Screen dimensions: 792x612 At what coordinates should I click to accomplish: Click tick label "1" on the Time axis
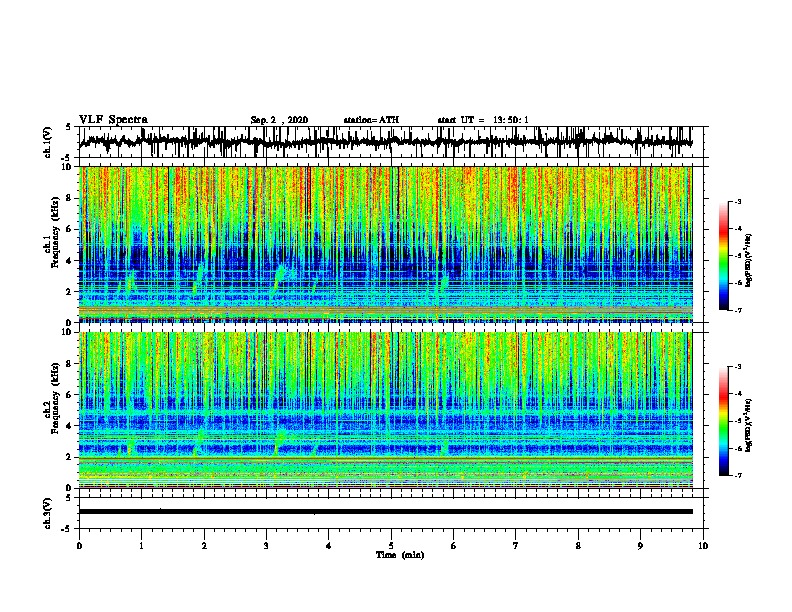point(141,546)
